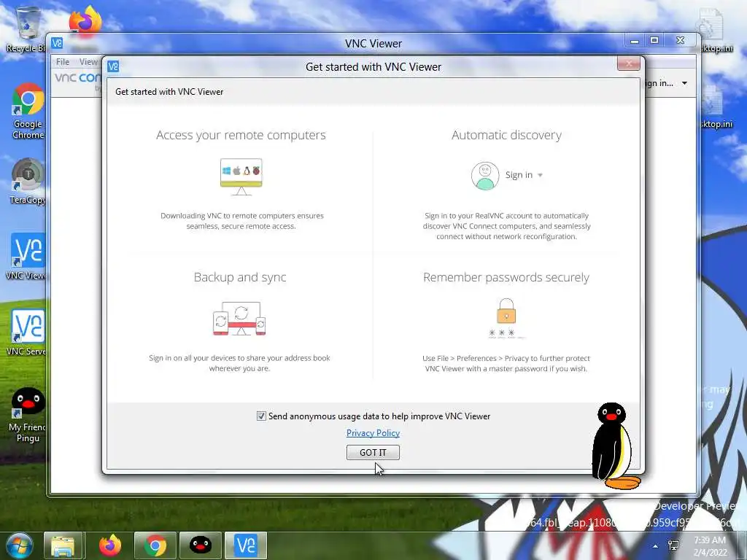Uncheck Send anonymous usage data checkbox
The width and height of the screenshot is (747, 560).
coord(261,416)
